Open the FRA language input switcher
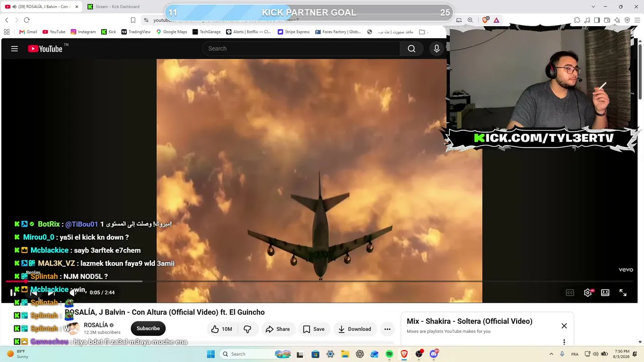This screenshot has height=362, width=644. [575, 354]
